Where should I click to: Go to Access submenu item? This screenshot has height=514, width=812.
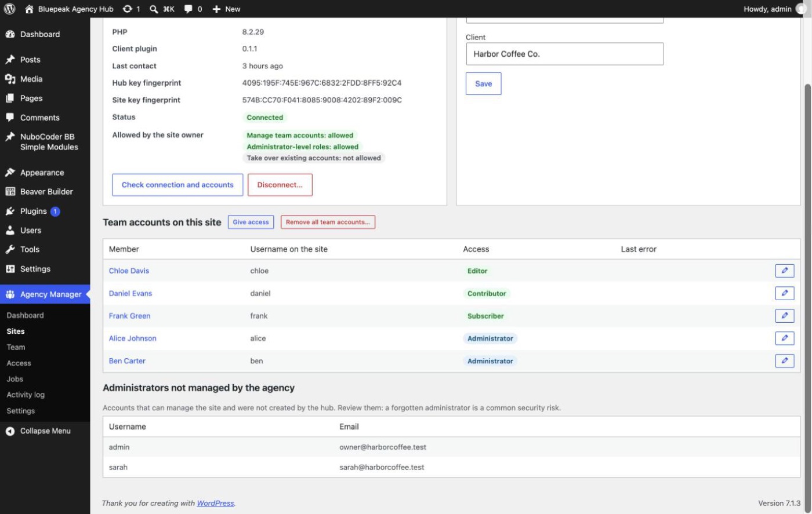19,363
